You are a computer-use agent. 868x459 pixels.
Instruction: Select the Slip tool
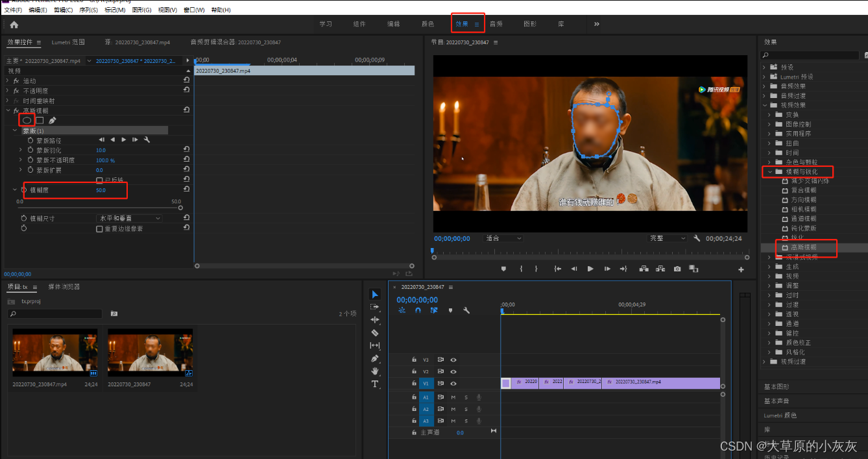(375, 345)
